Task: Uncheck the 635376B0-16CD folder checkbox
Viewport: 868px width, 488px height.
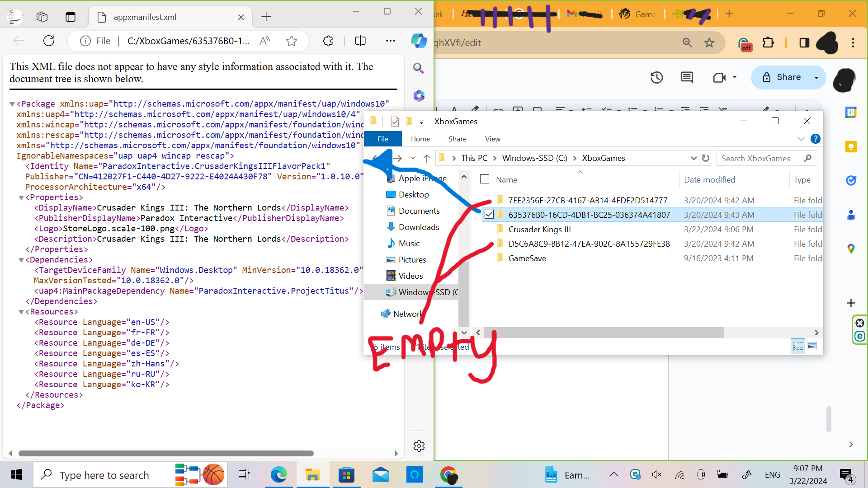Action: pos(489,214)
